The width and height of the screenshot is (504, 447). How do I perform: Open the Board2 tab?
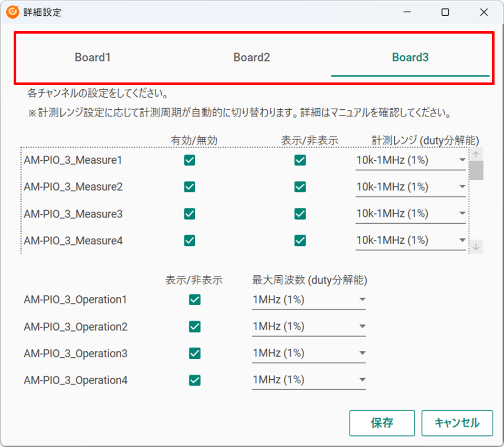point(251,58)
